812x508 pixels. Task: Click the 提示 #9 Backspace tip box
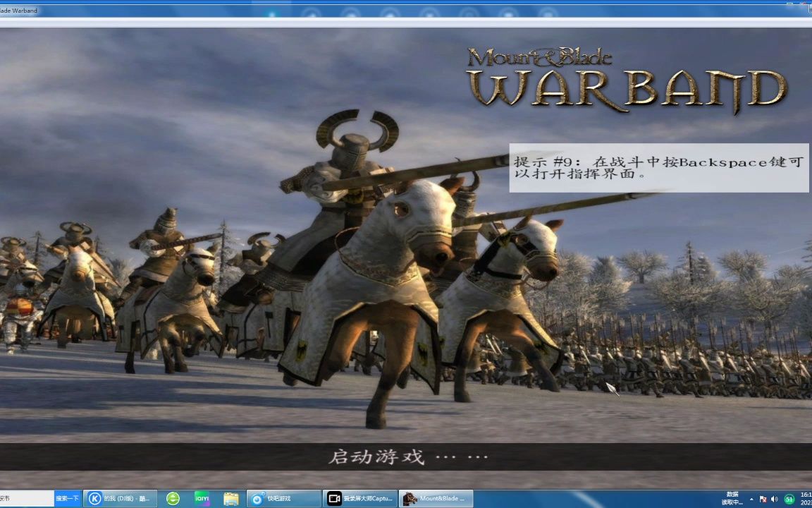coord(659,168)
